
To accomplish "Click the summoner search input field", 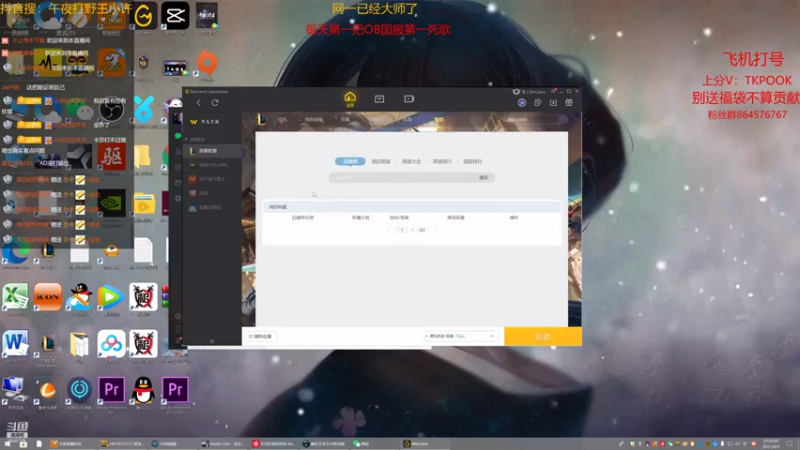I will pyautogui.click(x=402, y=178).
